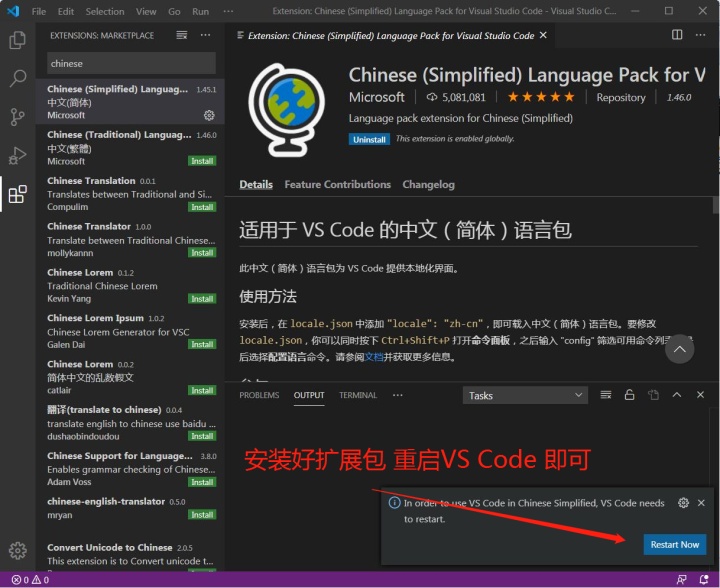Select the OUTPUT panel tab
Image resolution: width=720 pixels, height=588 pixels.
[309, 395]
